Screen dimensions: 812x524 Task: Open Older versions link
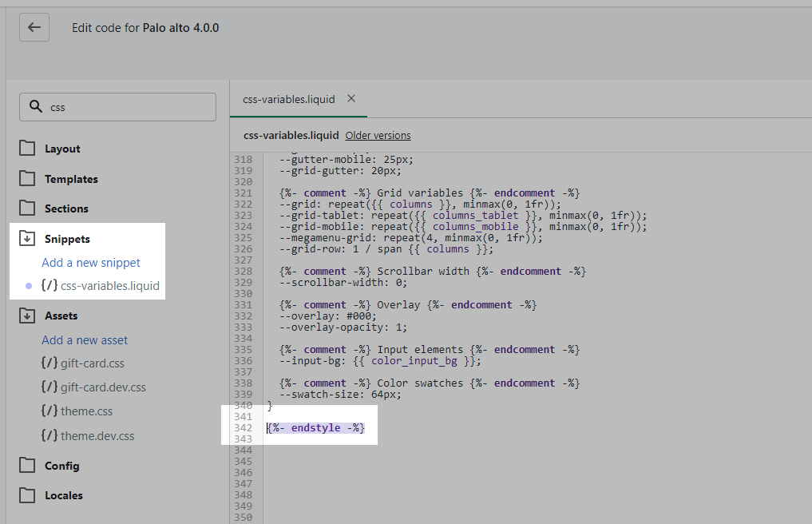coord(378,136)
